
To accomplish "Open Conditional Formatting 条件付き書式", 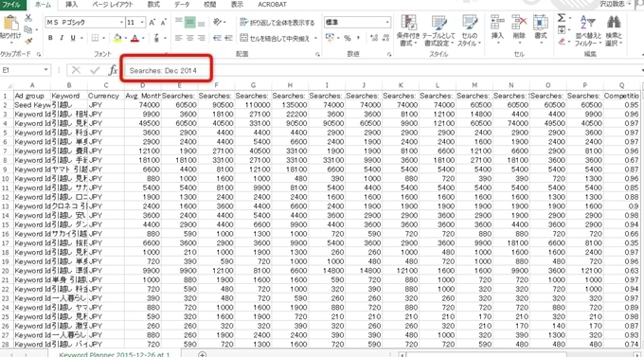I will (x=408, y=31).
